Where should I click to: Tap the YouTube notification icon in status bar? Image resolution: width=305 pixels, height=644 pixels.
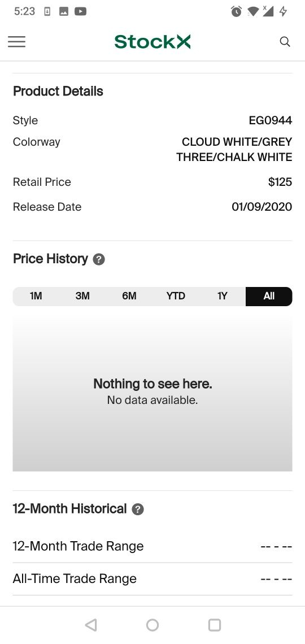tap(80, 11)
